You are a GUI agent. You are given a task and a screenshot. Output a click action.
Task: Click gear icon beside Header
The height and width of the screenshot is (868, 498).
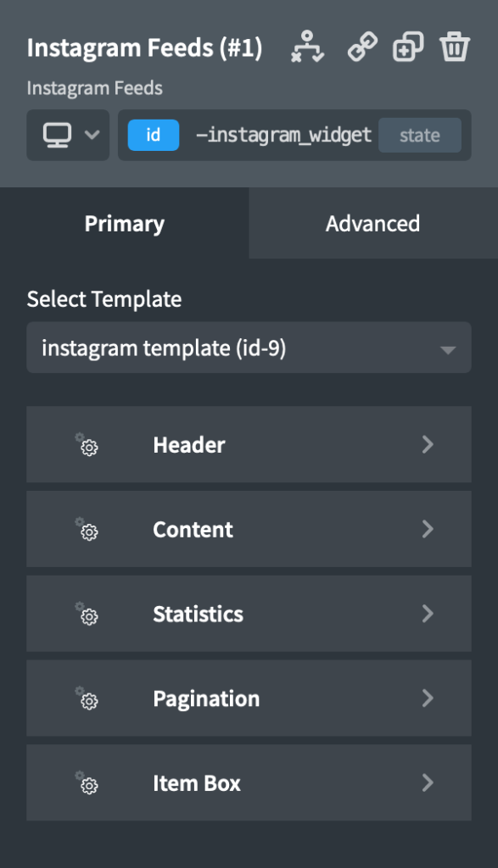pos(87,444)
